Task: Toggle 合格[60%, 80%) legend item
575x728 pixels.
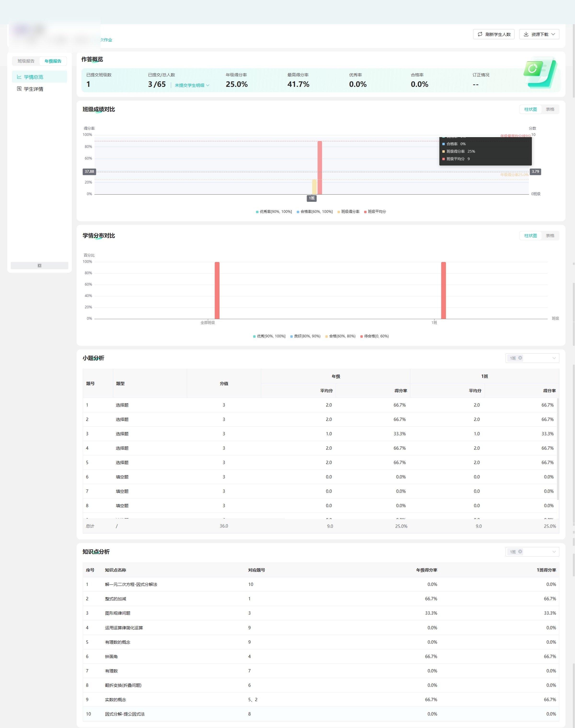Action: tap(340, 336)
